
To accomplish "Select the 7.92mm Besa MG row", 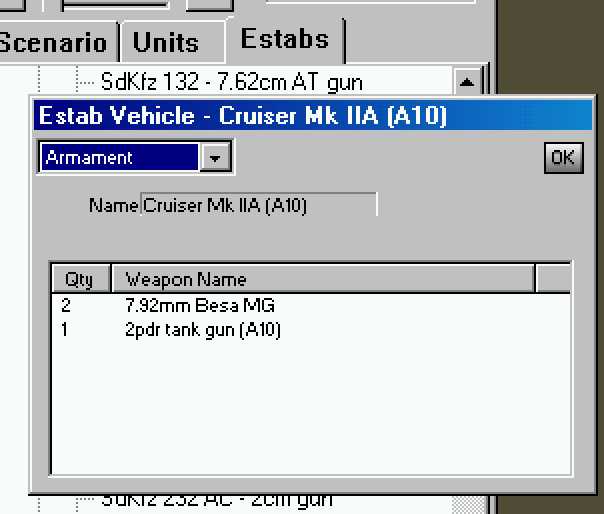I will [x=310, y=305].
